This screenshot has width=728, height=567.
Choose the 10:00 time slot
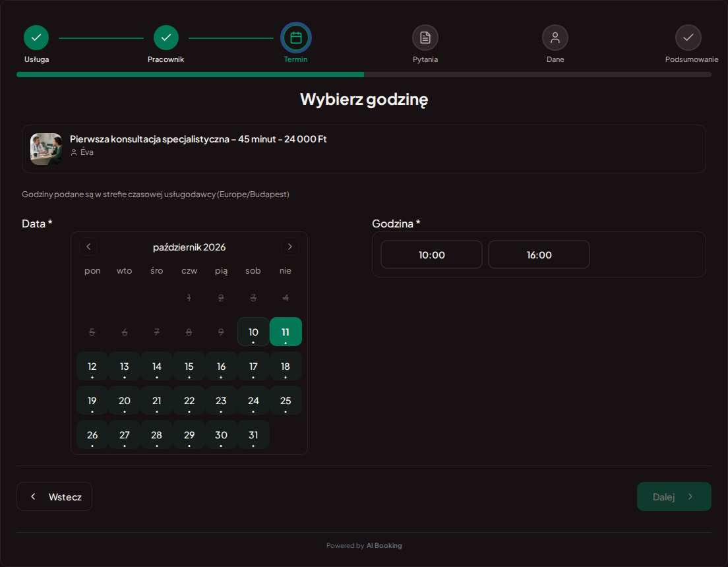431,254
